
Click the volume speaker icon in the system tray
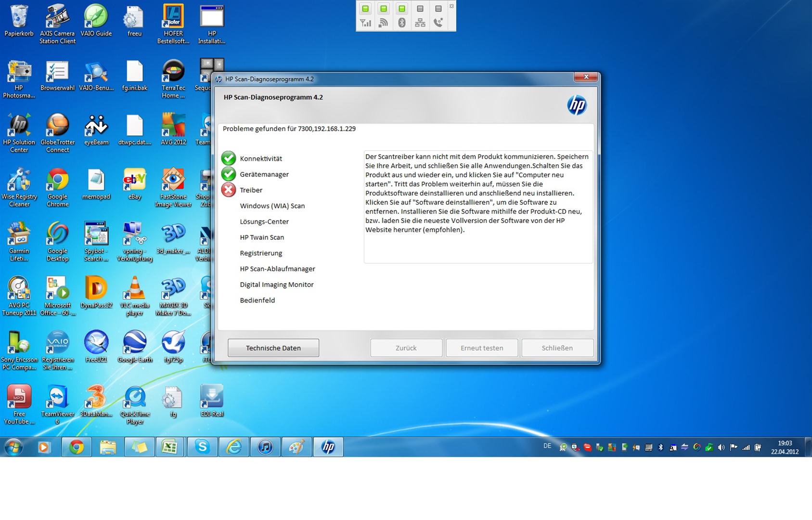pyautogui.click(x=721, y=447)
